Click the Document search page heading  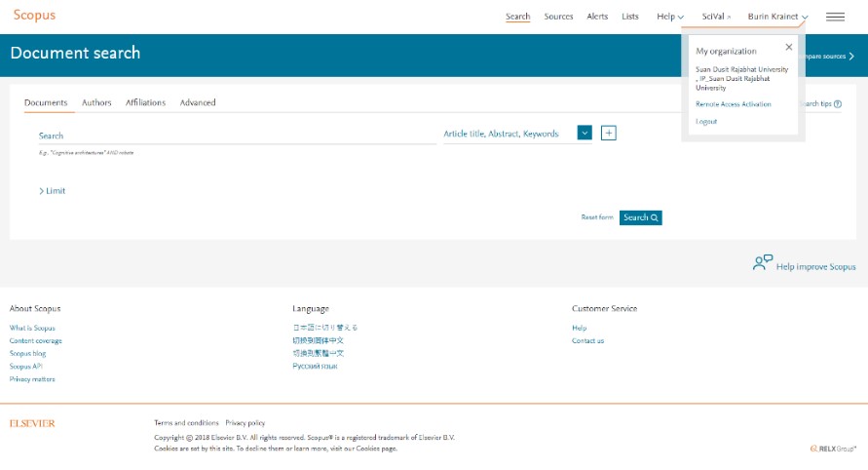75,53
